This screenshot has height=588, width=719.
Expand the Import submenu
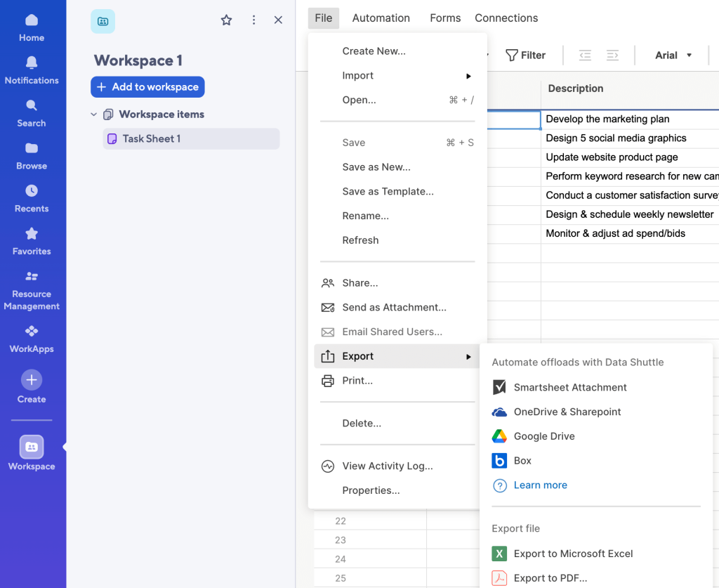click(x=358, y=75)
